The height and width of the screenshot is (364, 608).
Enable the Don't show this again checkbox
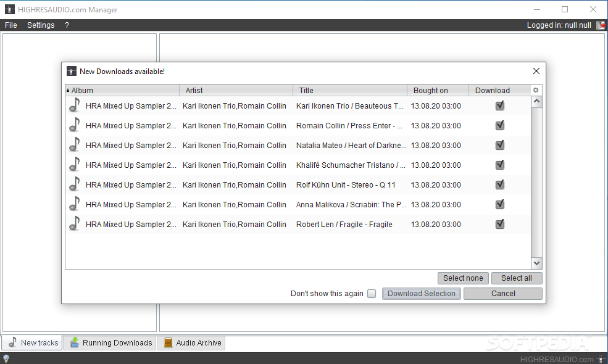pos(372,294)
